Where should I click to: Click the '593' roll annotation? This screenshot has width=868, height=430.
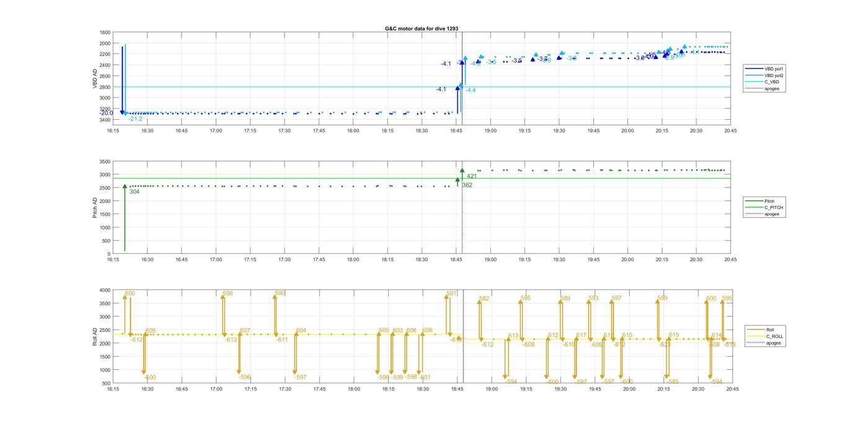tap(594, 298)
